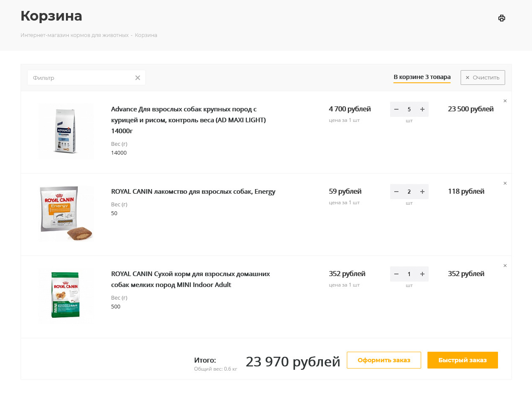Screen dimensions: 532x395
Task: Open Advance MAXI LIGHT product title link
Action: [189, 120]
